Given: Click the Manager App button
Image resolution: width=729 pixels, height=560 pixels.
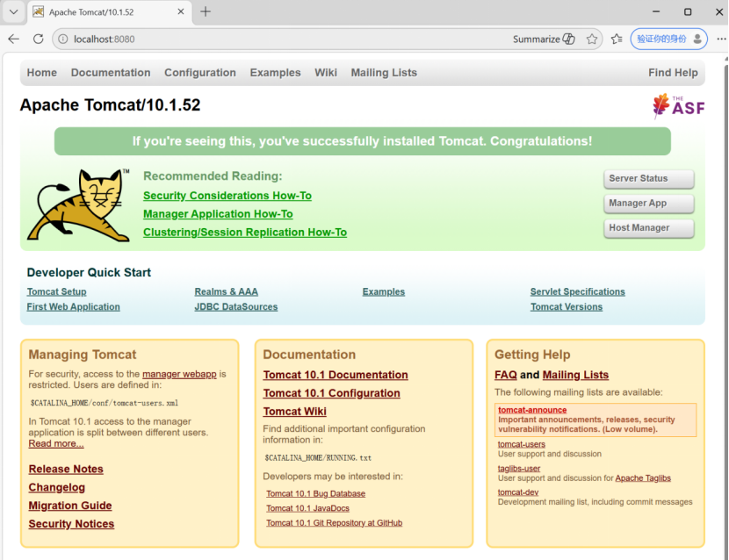Looking at the screenshot, I should [648, 203].
